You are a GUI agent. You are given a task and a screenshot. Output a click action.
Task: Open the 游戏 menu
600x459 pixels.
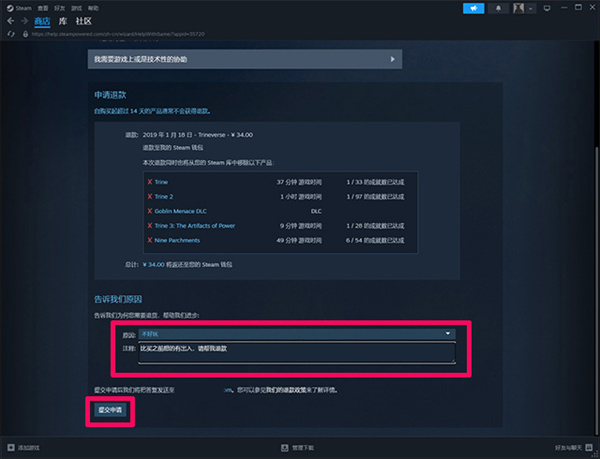pyautogui.click(x=77, y=8)
